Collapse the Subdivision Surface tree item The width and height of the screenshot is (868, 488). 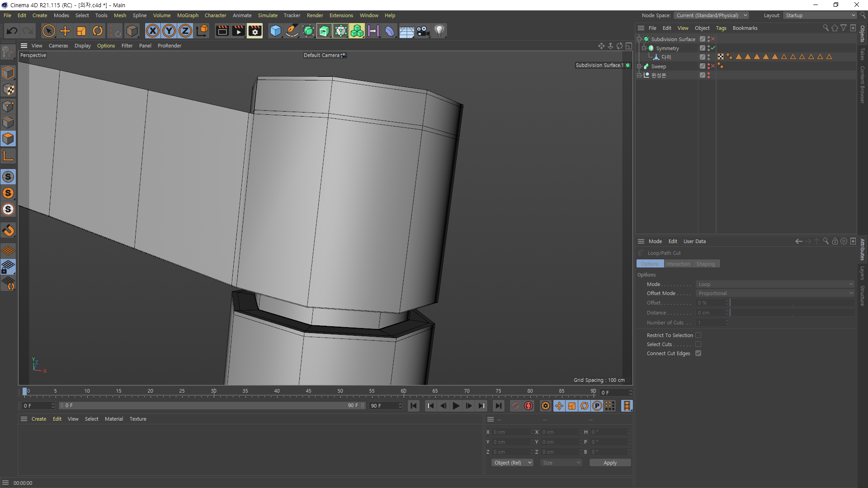pos(639,39)
